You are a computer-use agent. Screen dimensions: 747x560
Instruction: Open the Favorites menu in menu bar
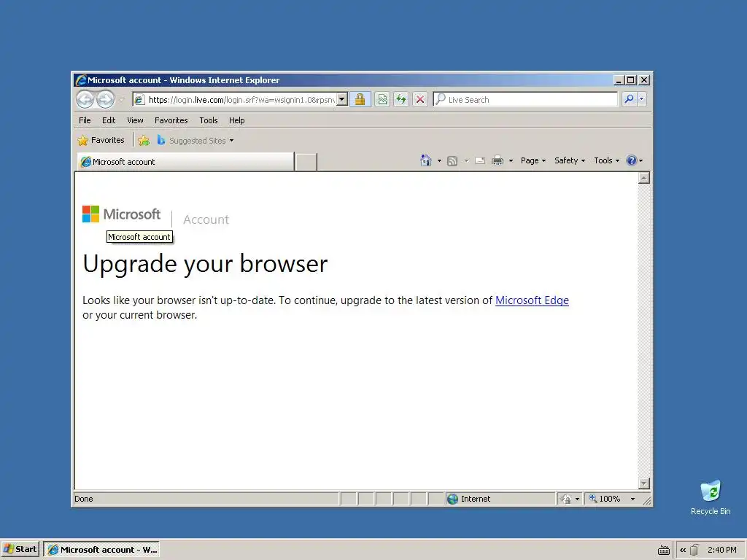(171, 120)
